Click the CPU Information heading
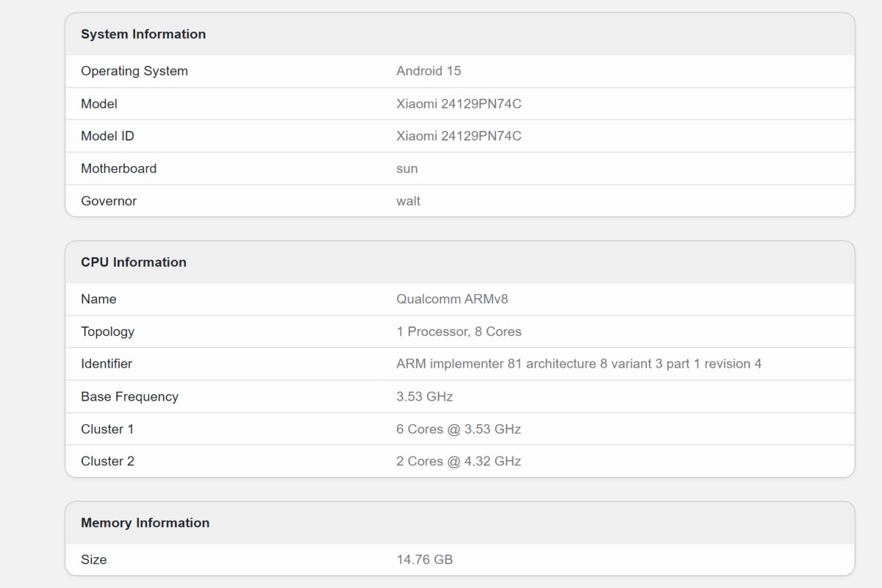Screen dimensions: 882x588 [x=134, y=262]
